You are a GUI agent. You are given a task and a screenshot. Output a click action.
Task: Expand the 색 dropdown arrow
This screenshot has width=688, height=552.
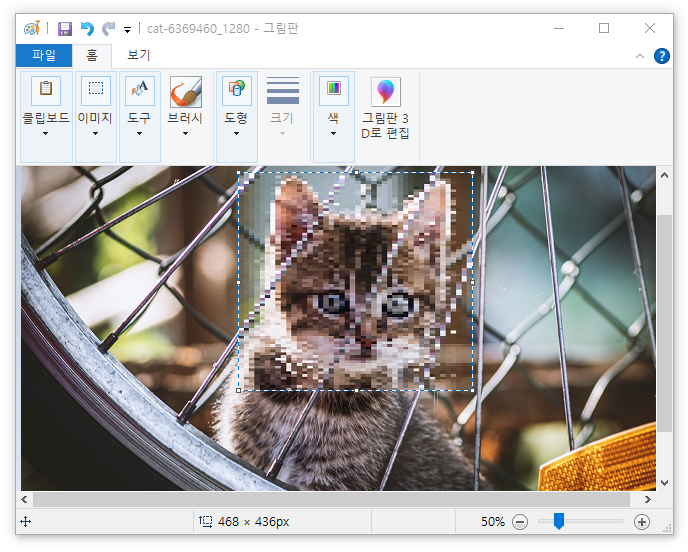click(x=333, y=133)
